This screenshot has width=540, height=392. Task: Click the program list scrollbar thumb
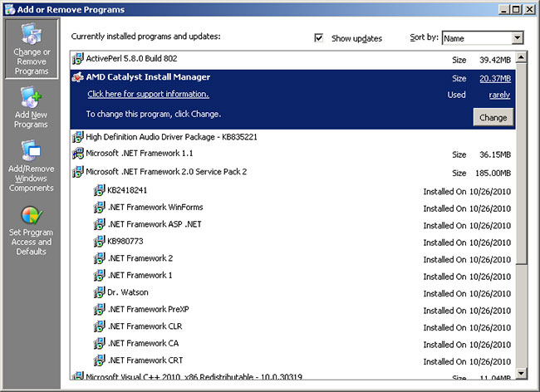(522, 164)
